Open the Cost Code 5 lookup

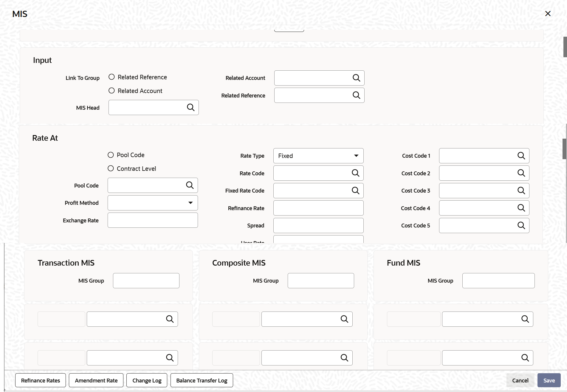(x=521, y=226)
